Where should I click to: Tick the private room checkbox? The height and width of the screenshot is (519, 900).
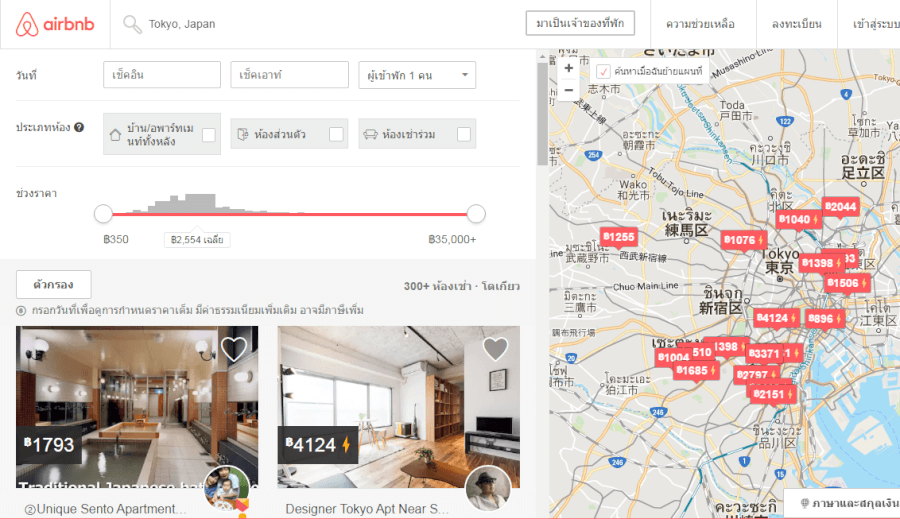[x=337, y=134]
